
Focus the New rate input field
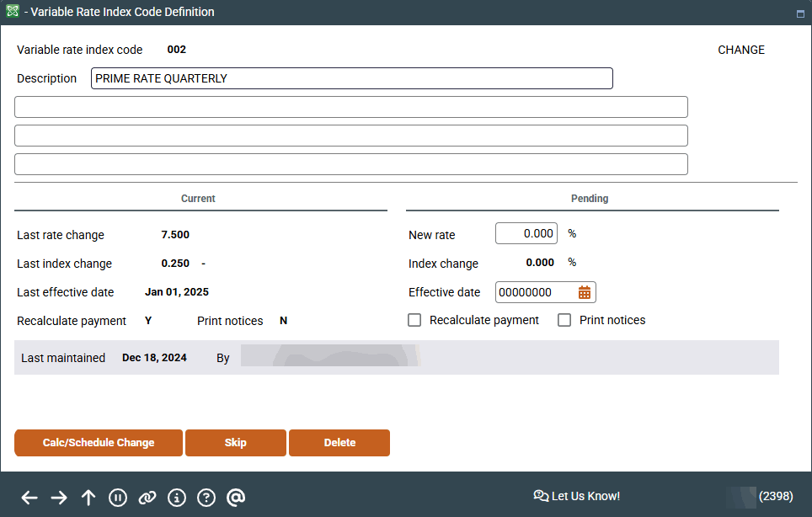[x=526, y=233]
